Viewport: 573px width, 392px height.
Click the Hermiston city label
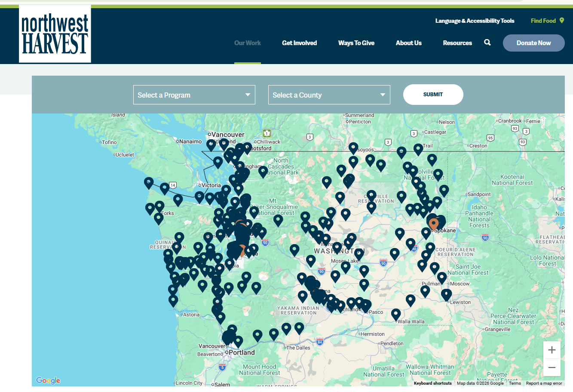click(x=373, y=334)
